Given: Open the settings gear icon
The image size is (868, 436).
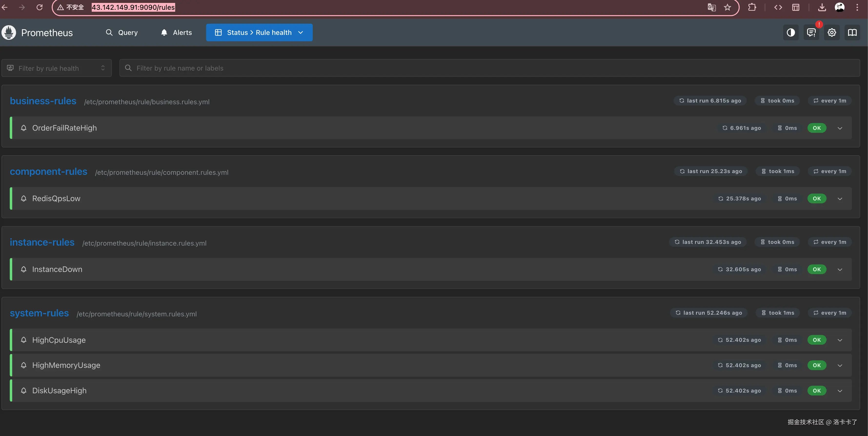Looking at the screenshot, I should 832,33.
